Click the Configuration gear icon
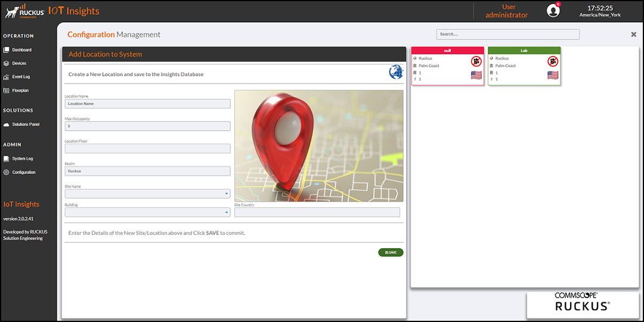Screen dimensions: 644x322 click(6, 172)
